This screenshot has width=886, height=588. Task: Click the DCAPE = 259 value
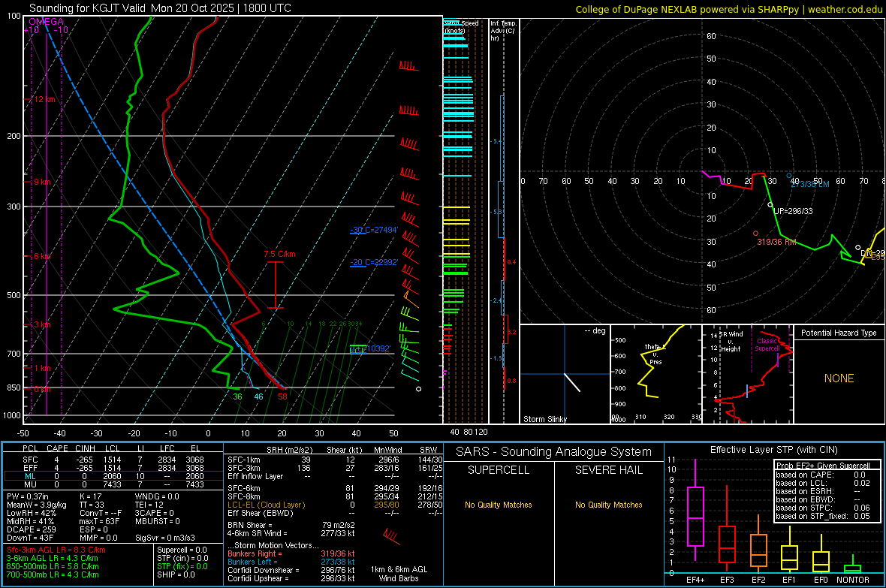31,529
